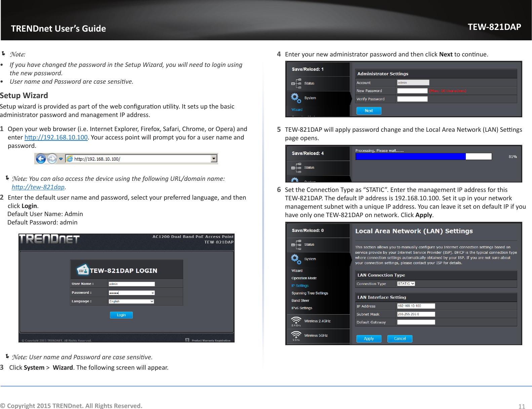Click the Status network icon in the Administrator Settings screenshot
The height and width of the screenshot is (409, 532).
point(296,83)
